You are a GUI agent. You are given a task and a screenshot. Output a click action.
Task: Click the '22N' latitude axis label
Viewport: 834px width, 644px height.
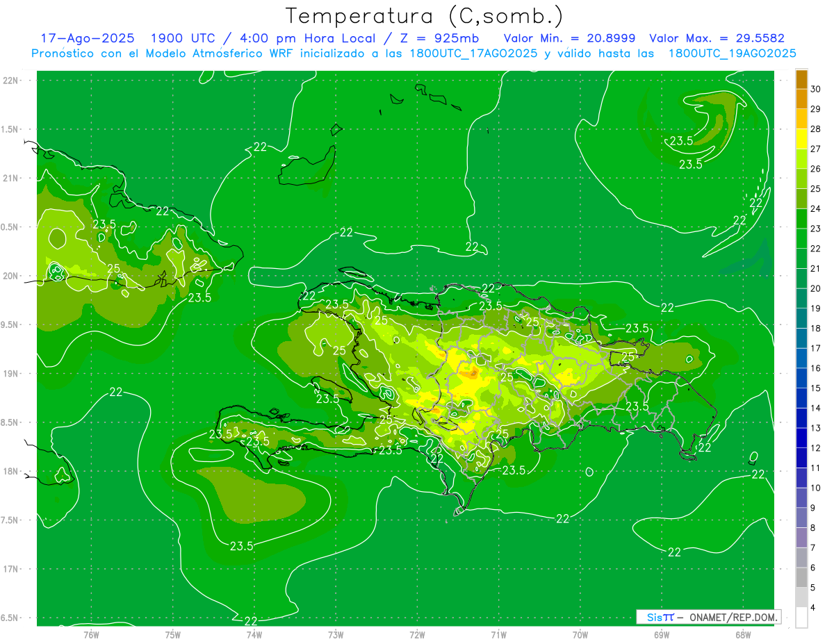pos(10,80)
